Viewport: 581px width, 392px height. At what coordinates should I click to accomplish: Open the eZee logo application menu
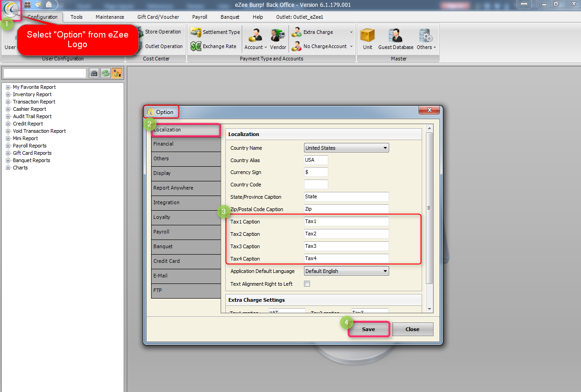pos(11,10)
